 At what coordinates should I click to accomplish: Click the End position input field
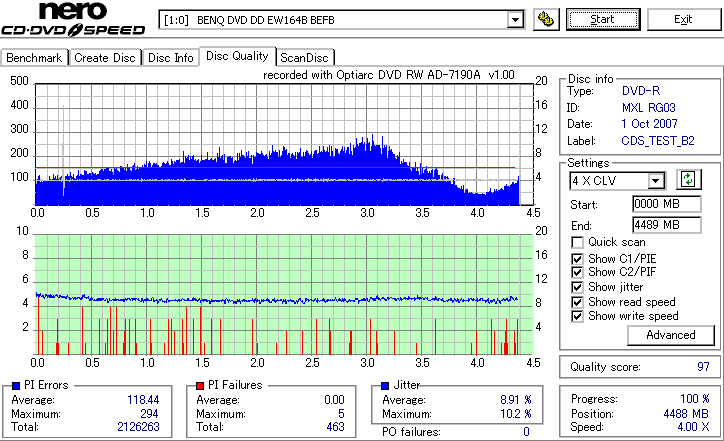tap(666, 225)
